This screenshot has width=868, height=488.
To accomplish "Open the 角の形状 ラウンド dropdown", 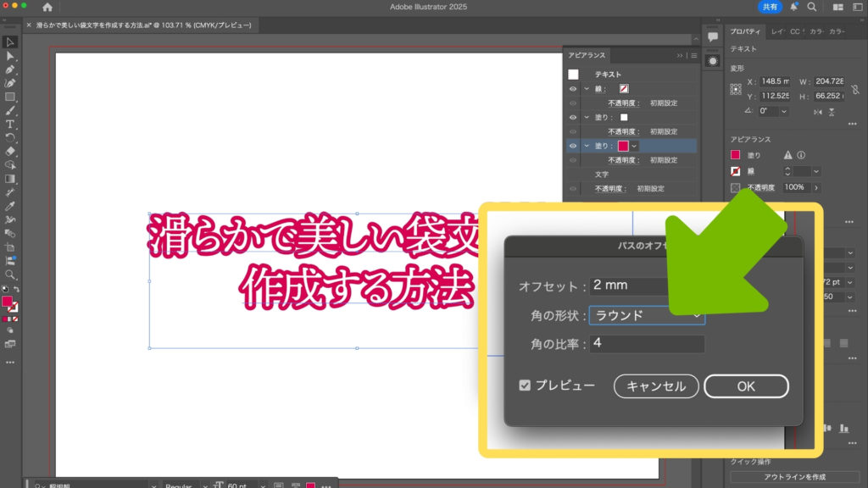I will [x=647, y=315].
